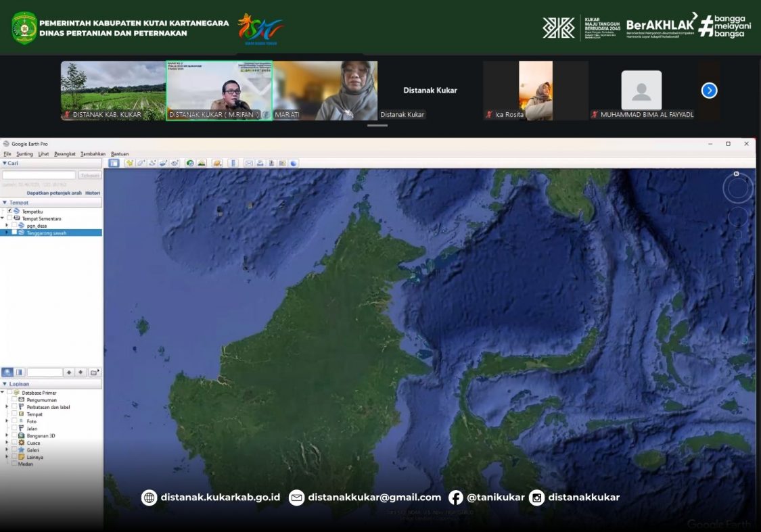761x532 pixels.
Task: Click the Email envelope toolbar icon
Action: (248, 163)
